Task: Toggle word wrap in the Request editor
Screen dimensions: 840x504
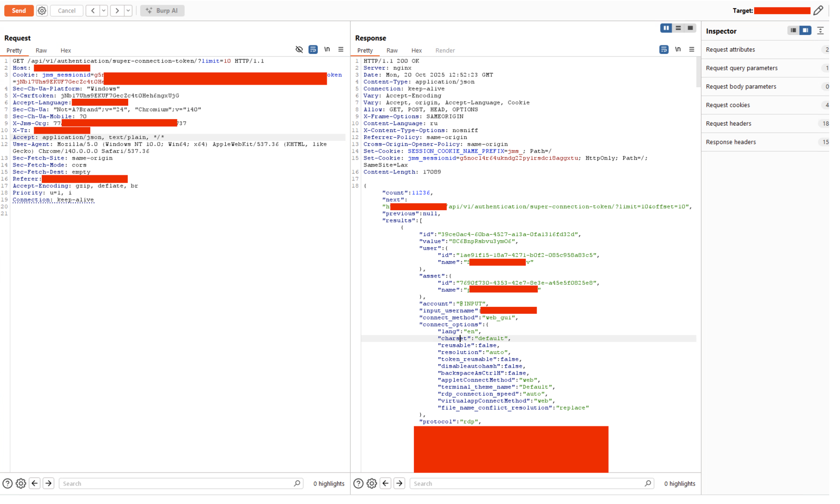Action: [x=313, y=49]
